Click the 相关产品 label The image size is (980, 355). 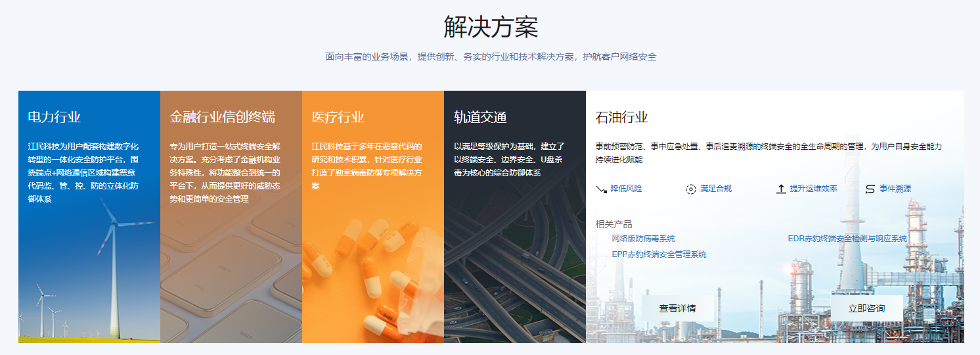[613, 224]
